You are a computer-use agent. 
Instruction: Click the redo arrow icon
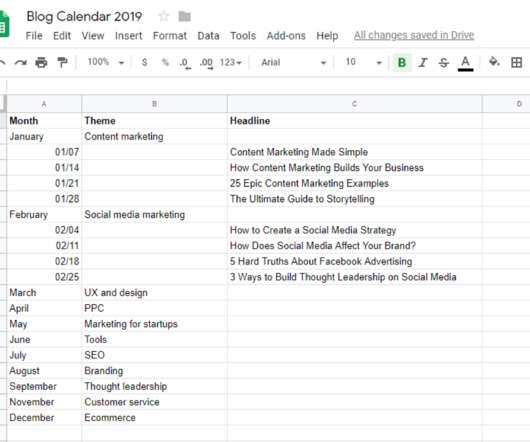(x=21, y=63)
